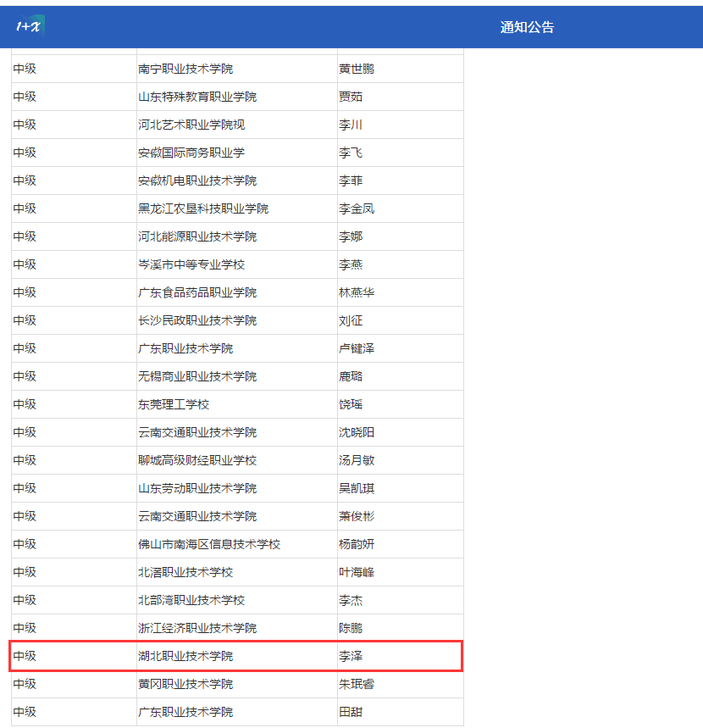Click the name 叶海峰
The image size is (703, 728).
click(357, 572)
